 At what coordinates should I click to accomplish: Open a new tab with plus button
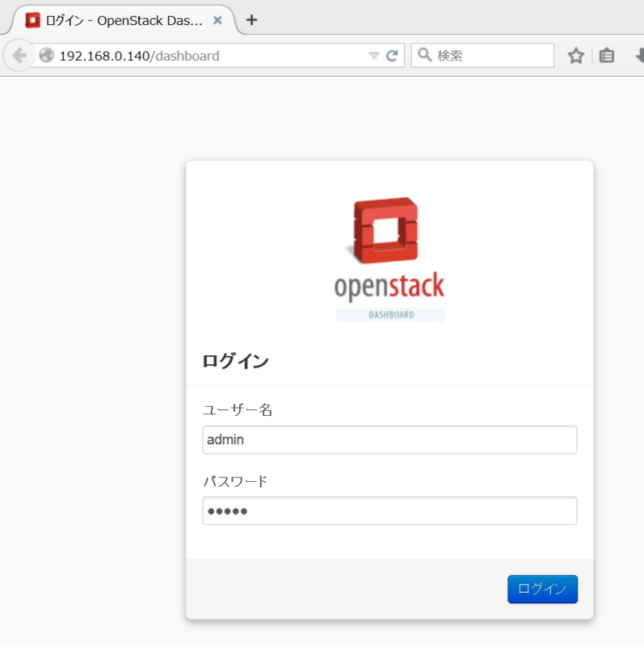coord(251,19)
